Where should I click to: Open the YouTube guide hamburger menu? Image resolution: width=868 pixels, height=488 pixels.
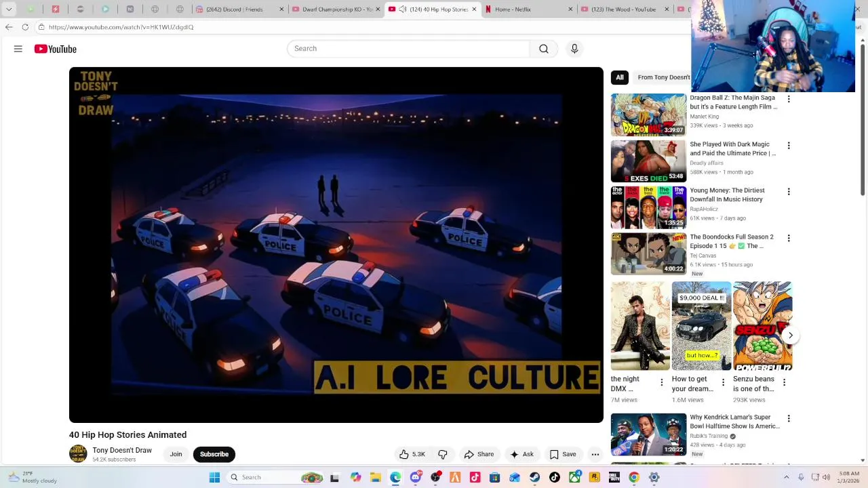(18, 49)
